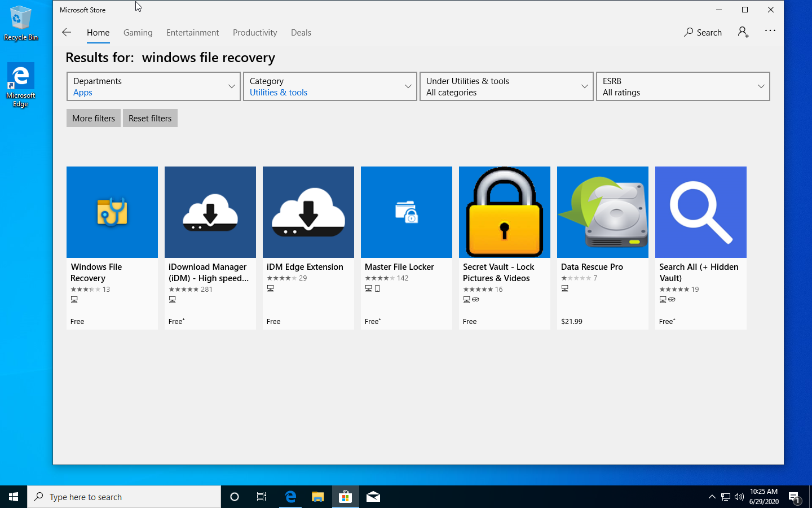Open the Entertainment tab
The width and height of the screenshot is (812, 508).
click(x=192, y=33)
